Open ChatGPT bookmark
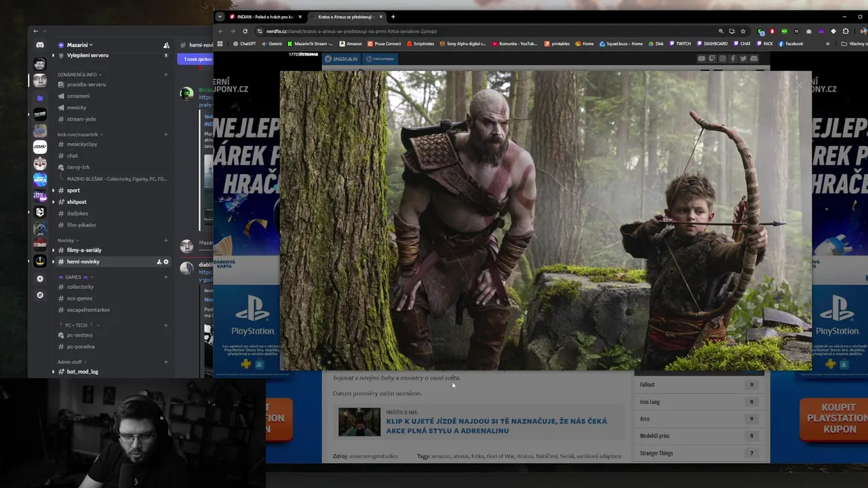 click(244, 43)
